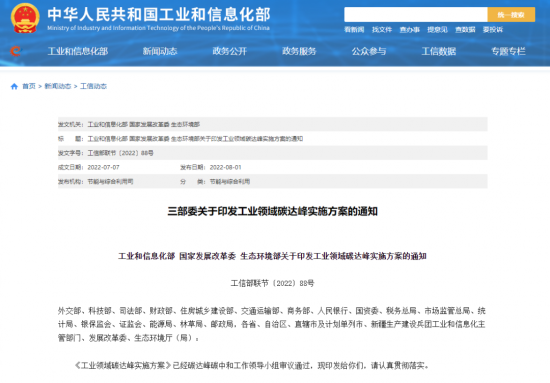Open the 专题专栏 nav menu
This screenshot has width=550, height=383.
(x=508, y=51)
